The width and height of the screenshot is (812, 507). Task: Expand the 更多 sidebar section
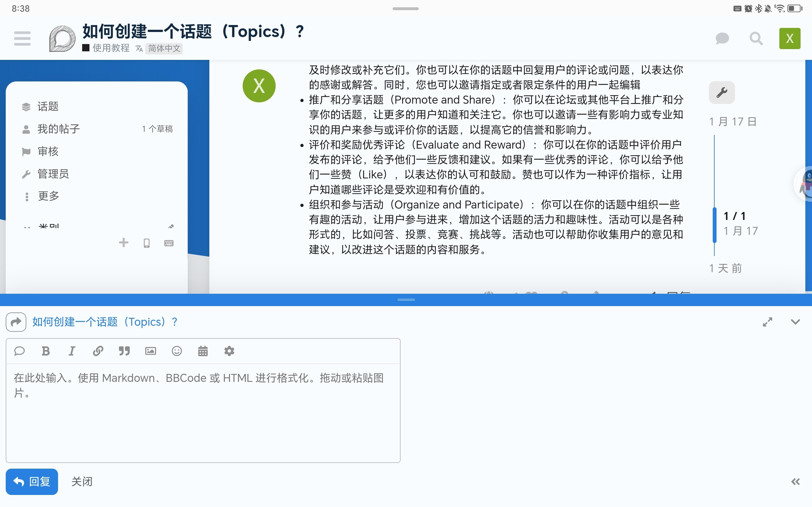48,196
